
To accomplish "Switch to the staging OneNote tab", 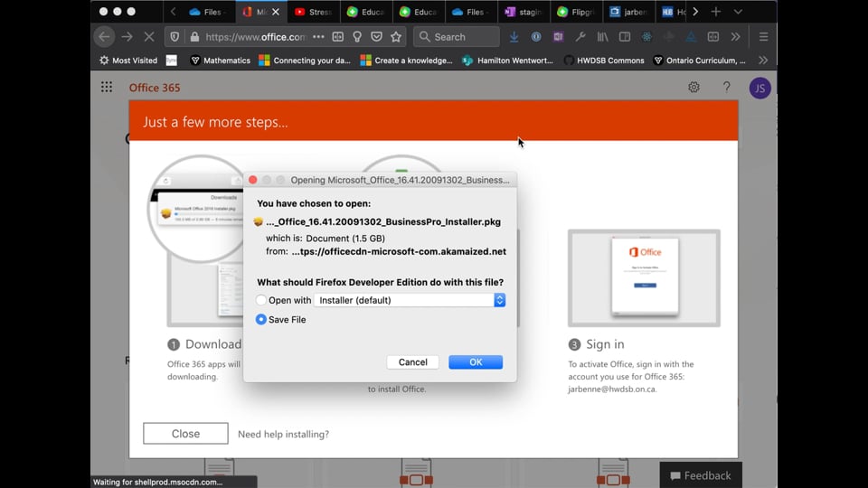I will 524,12.
